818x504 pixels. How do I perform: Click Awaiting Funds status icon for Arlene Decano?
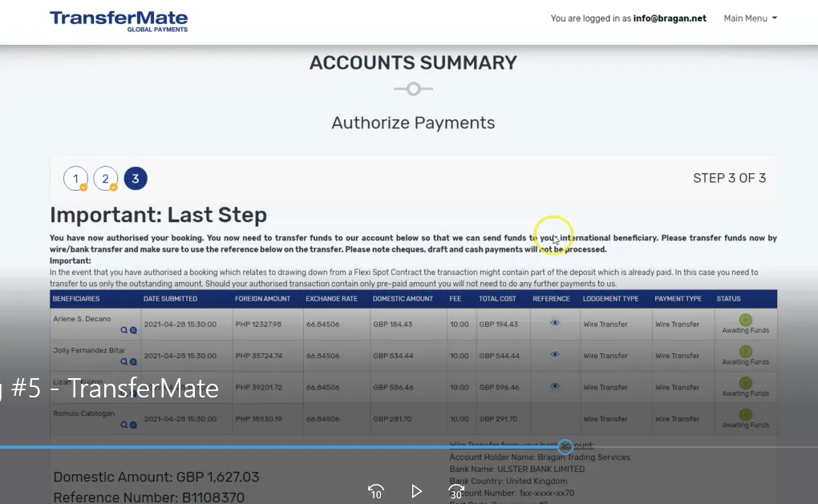(x=746, y=320)
